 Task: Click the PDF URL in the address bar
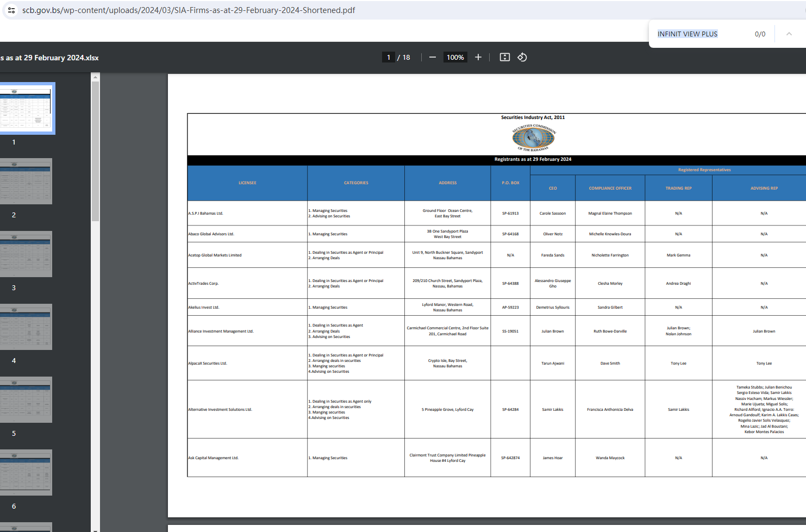pyautogui.click(x=189, y=10)
